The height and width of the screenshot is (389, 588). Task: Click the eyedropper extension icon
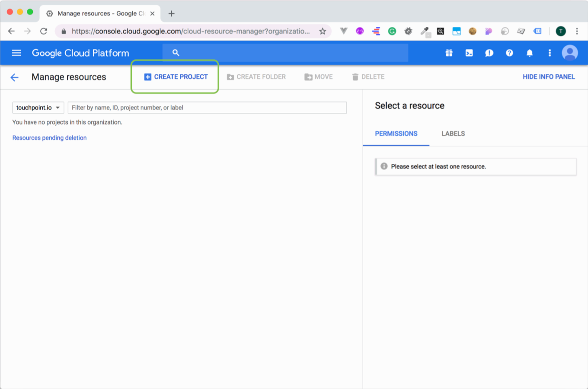pos(425,31)
